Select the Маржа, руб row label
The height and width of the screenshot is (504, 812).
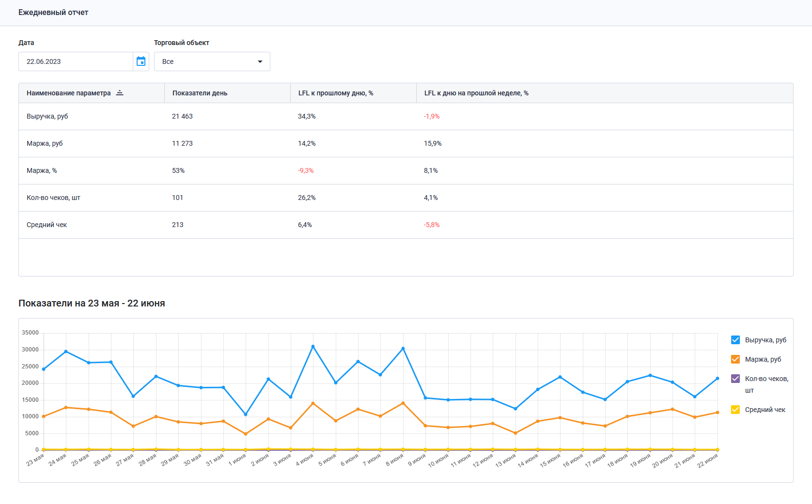point(45,143)
